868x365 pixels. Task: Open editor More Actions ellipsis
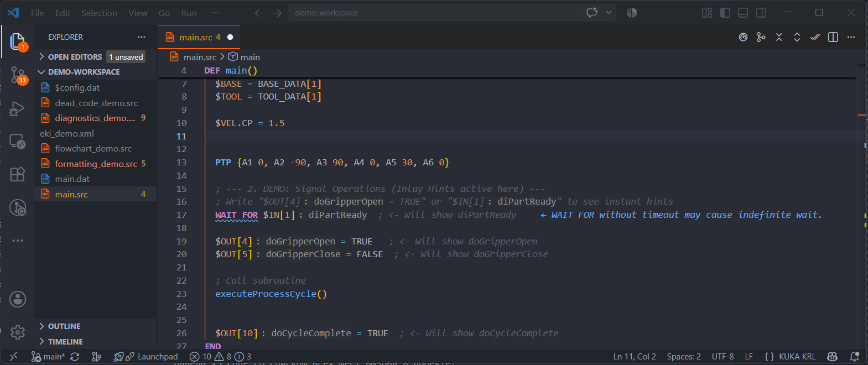point(851,37)
